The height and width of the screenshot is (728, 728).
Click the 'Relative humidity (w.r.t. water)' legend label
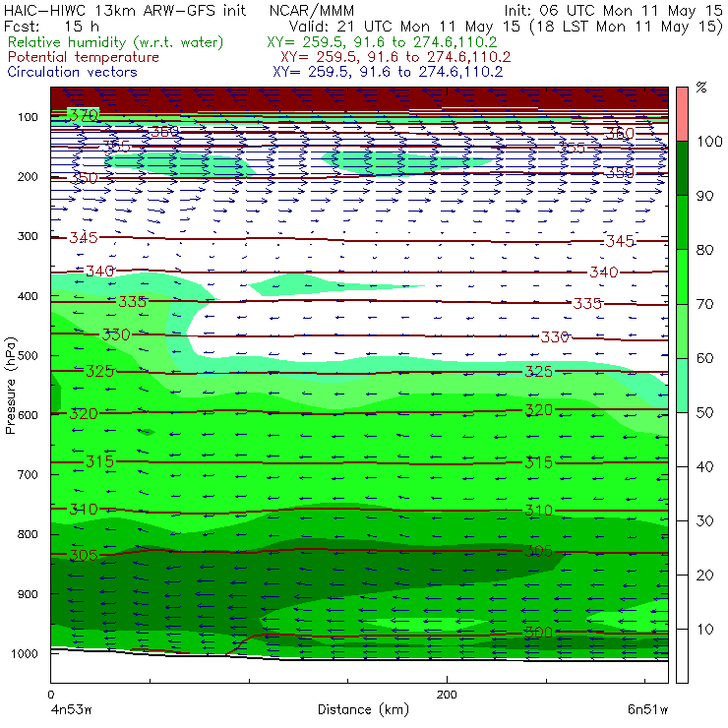point(116,42)
